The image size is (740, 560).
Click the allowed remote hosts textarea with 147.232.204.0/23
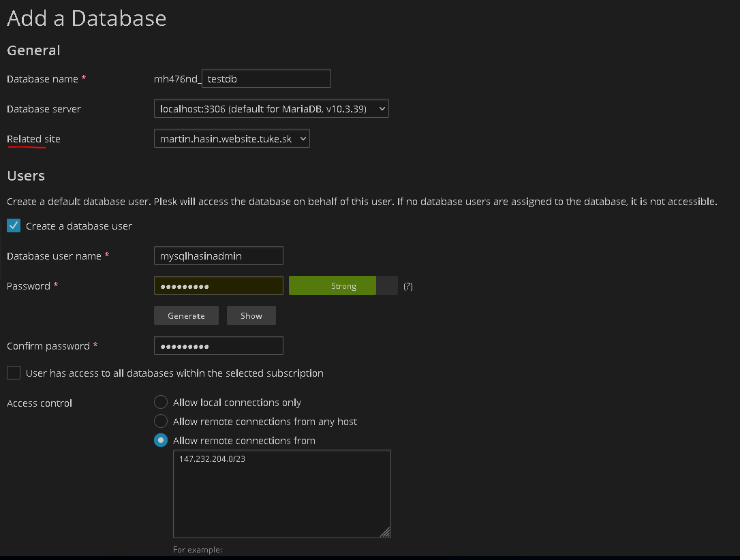(281, 493)
